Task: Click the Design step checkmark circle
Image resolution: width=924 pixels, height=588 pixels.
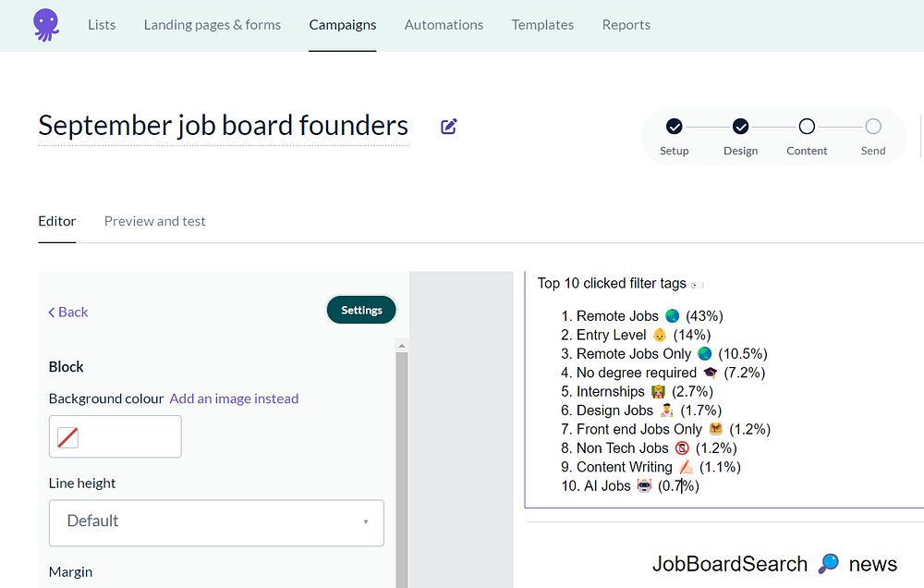Action: 740,127
